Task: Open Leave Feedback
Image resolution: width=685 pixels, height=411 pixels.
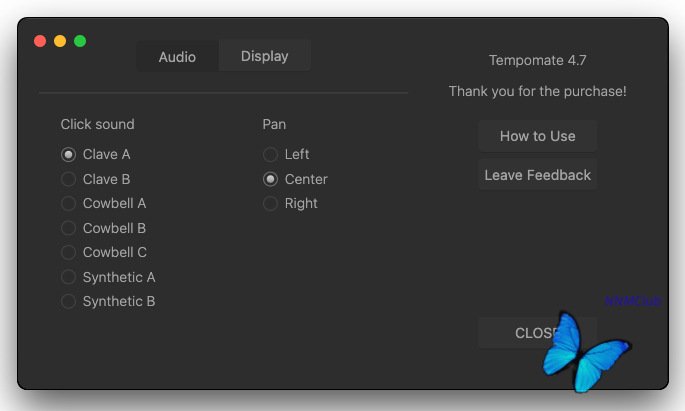Action: 537,175
